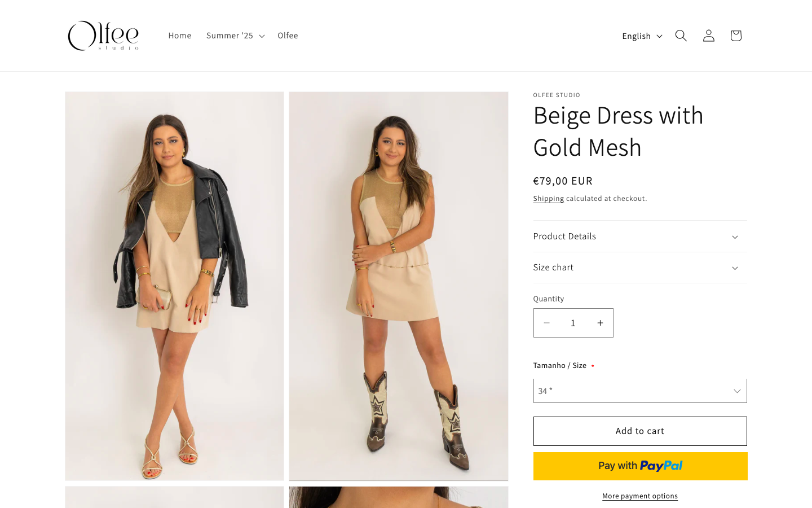Open the Tamanho / Size dropdown
Image resolution: width=812 pixels, height=508 pixels.
tap(639, 391)
